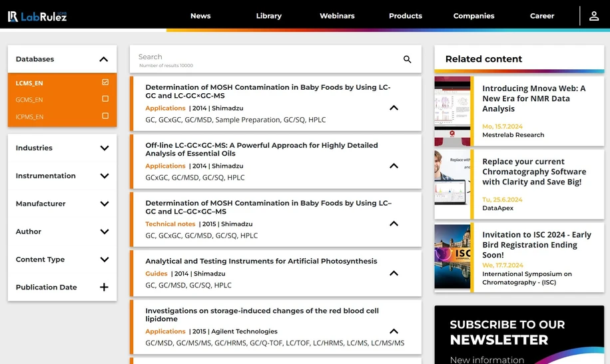Click the Subscribe to our Newsletter banner

pos(519,335)
